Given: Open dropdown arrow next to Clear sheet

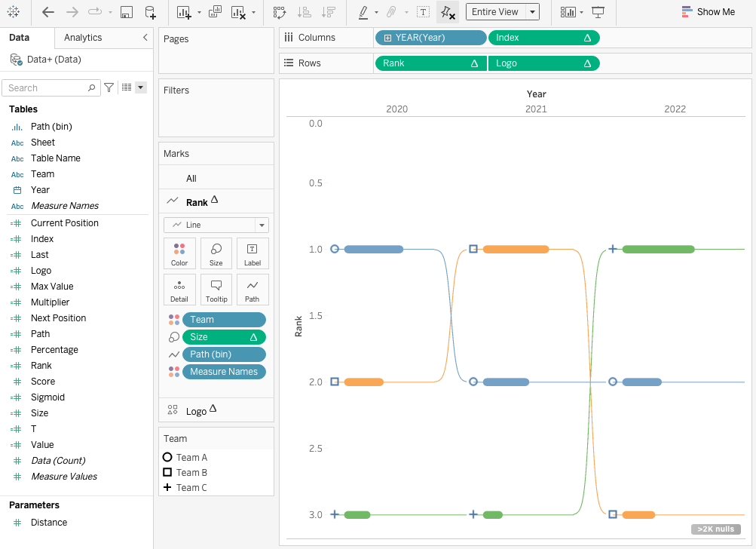Looking at the screenshot, I should [x=253, y=13].
